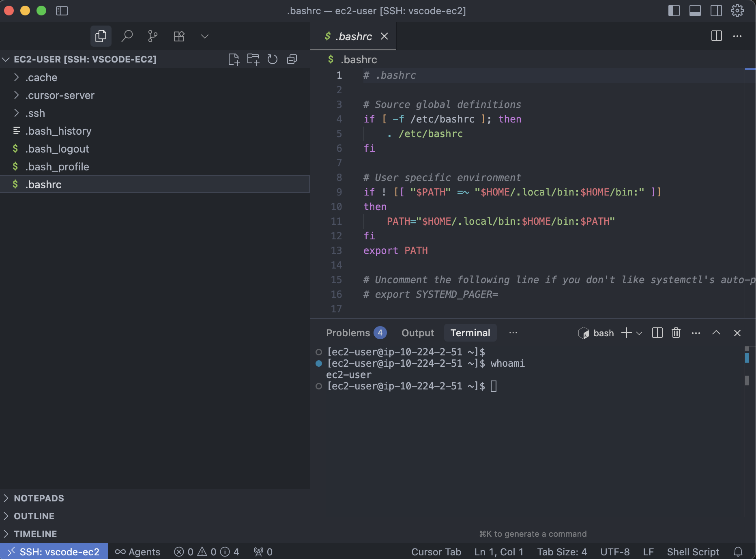Open the launch profile dropdown arrow

tap(639, 333)
